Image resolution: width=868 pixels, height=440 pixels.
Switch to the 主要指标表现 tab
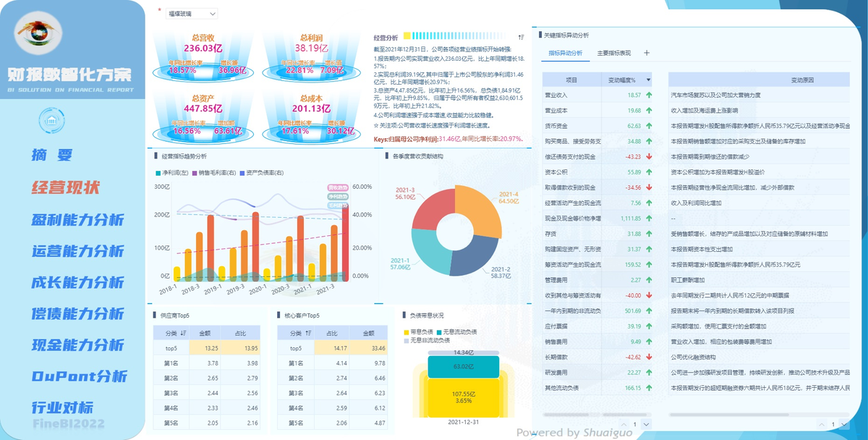coord(614,53)
